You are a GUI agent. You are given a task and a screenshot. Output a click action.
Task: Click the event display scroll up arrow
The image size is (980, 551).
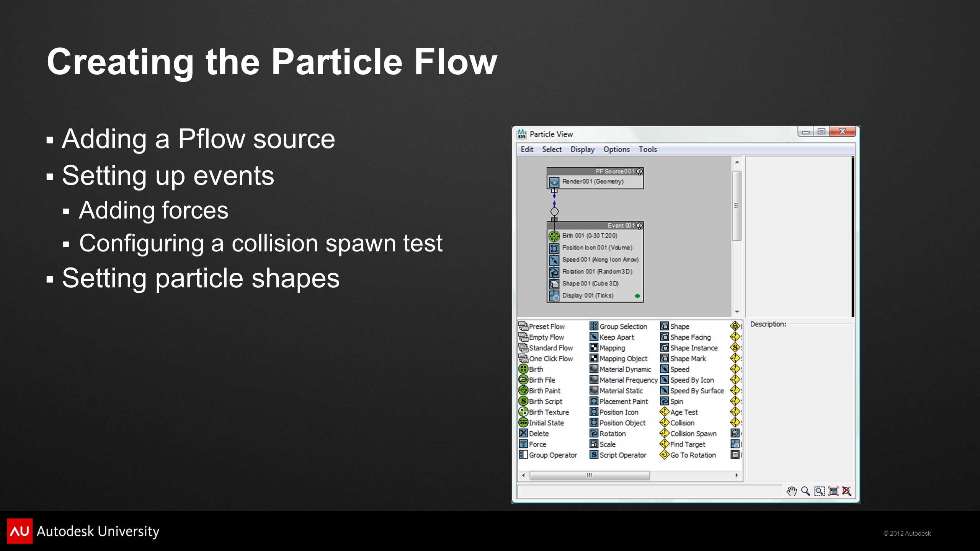[x=737, y=162]
